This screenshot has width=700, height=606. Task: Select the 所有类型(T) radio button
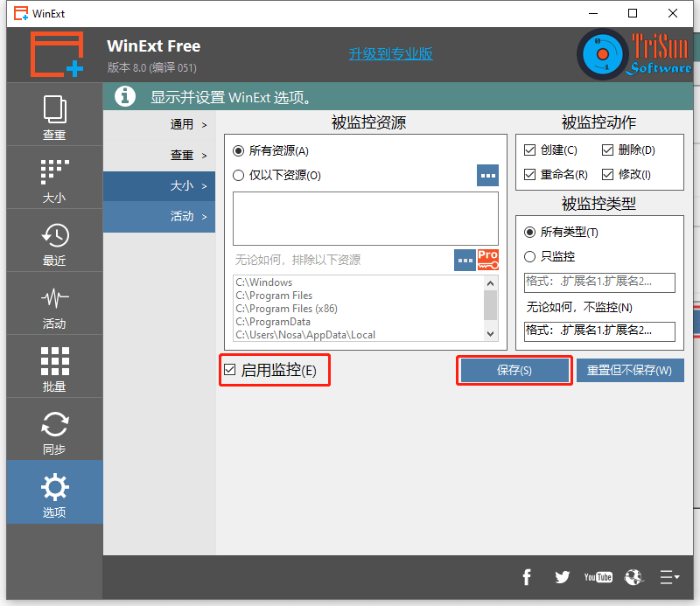(529, 232)
